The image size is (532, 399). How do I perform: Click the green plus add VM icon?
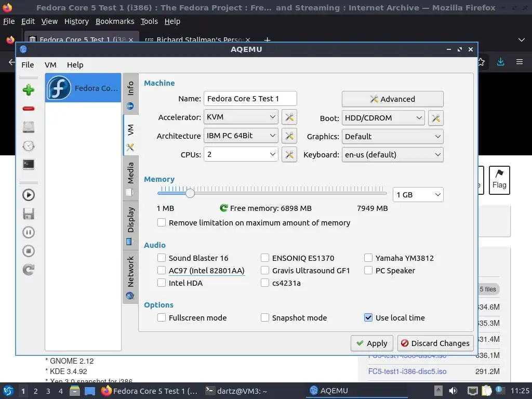point(29,90)
